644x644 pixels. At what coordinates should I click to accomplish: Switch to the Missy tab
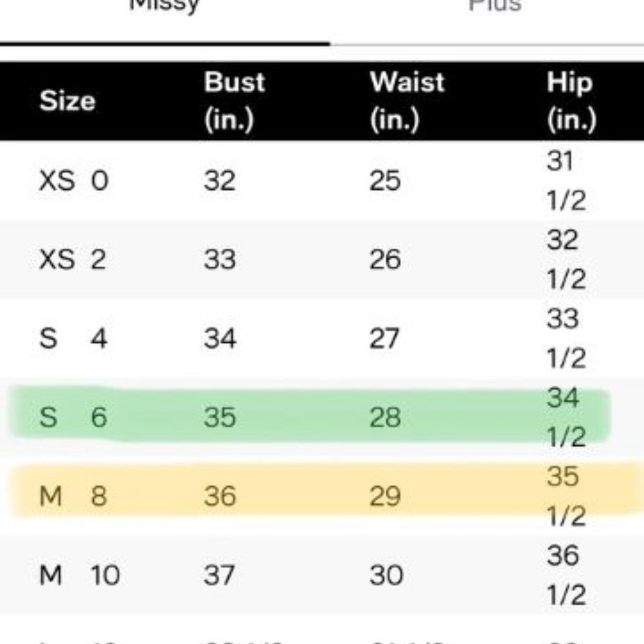click(x=165, y=8)
